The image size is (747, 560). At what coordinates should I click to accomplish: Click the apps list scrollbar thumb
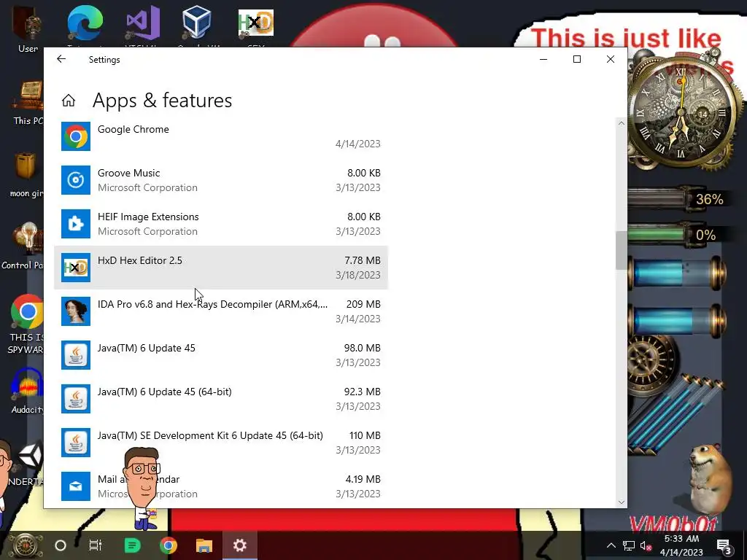622,251
